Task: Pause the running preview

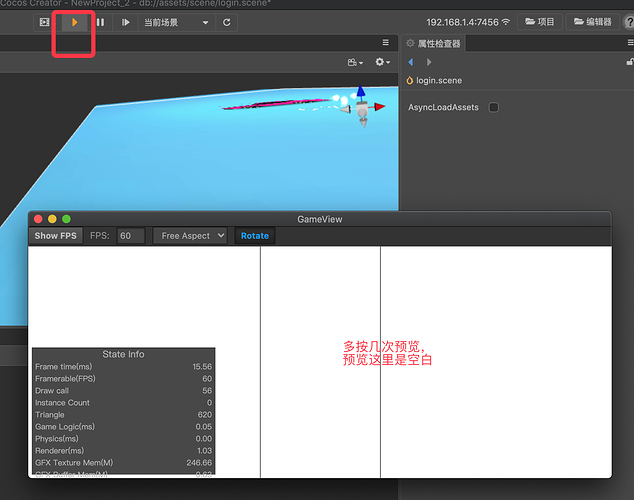Action: coord(100,22)
